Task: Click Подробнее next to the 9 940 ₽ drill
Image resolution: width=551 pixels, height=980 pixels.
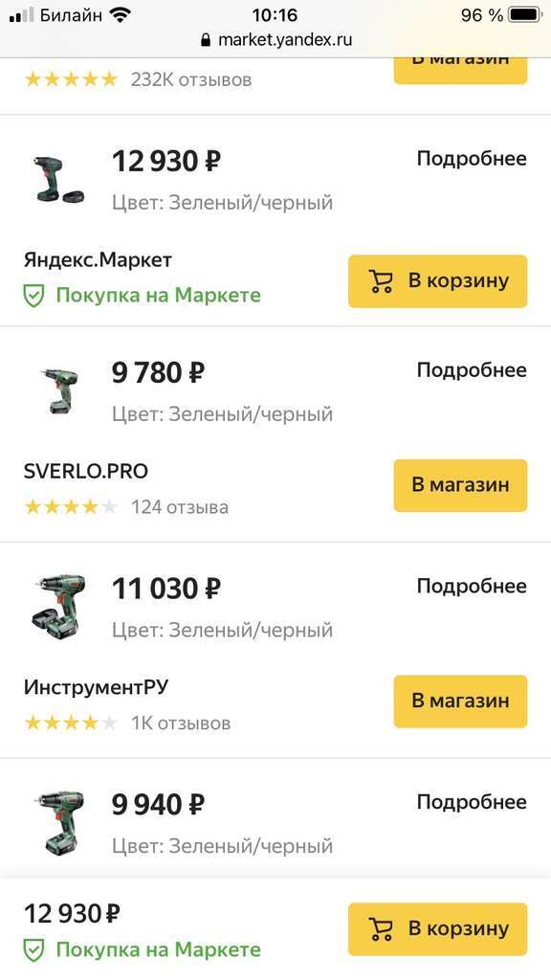Action: pyautogui.click(x=470, y=802)
